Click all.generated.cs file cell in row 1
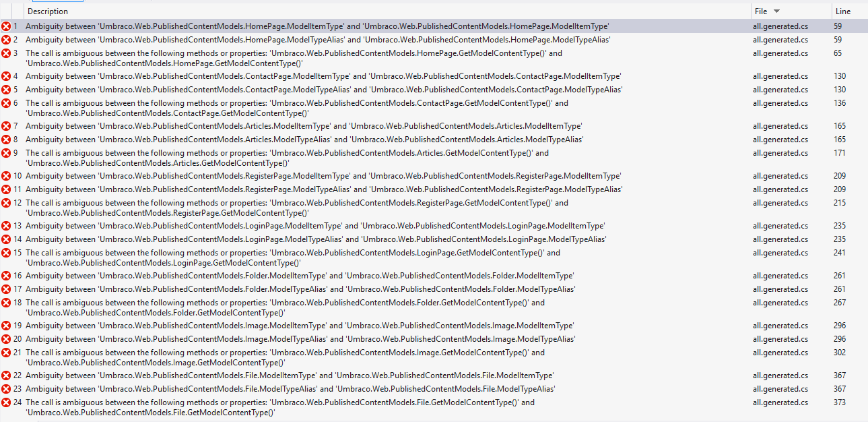This screenshot has height=422, width=868. (x=780, y=26)
